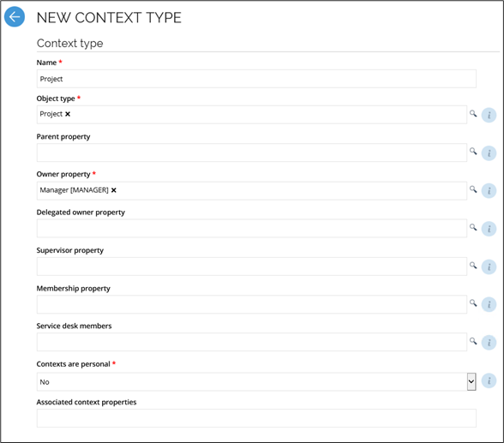Show info for Contexts are personal

(489, 380)
